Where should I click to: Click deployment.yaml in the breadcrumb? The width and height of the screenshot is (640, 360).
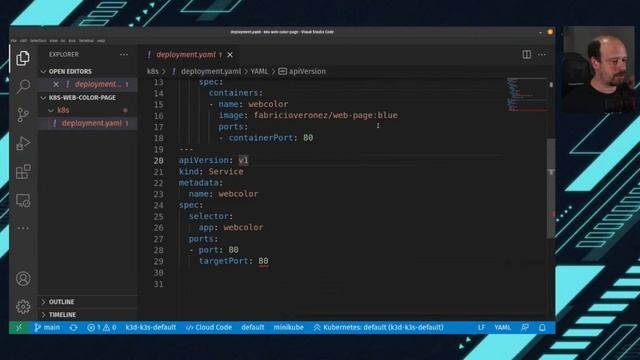pyautogui.click(x=211, y=71)
